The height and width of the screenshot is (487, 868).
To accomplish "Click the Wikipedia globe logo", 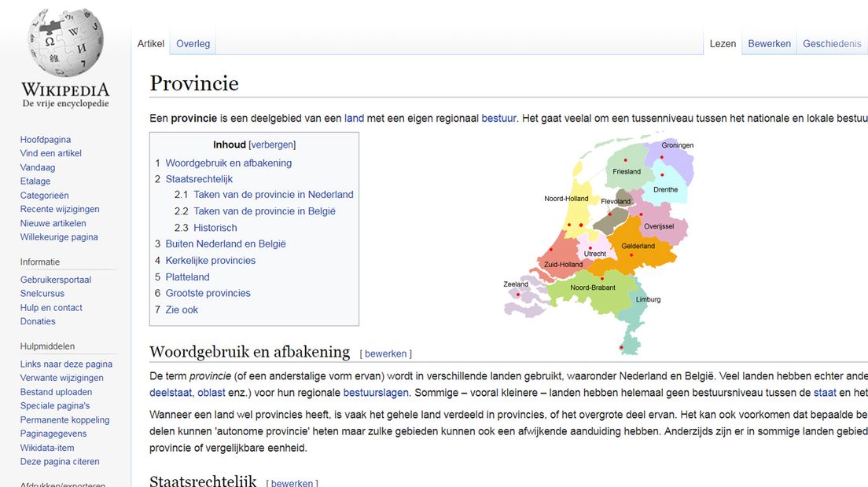I will tap(65, 43).
